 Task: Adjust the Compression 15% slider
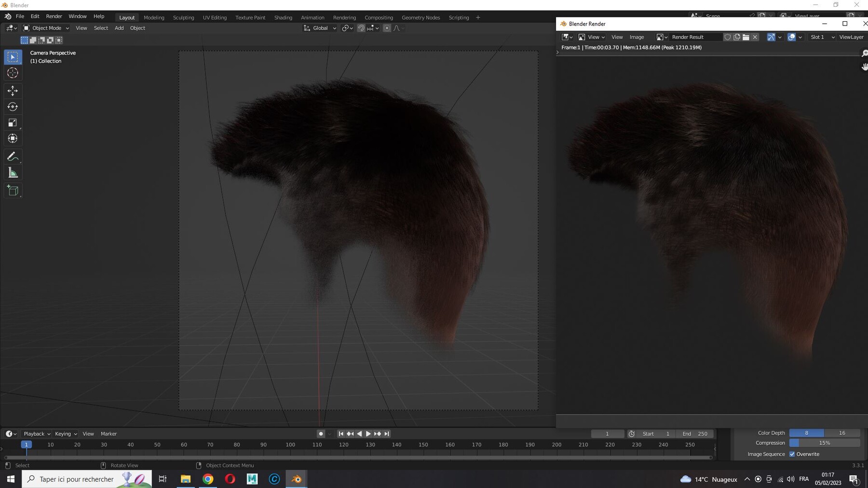tap(825, 443)
